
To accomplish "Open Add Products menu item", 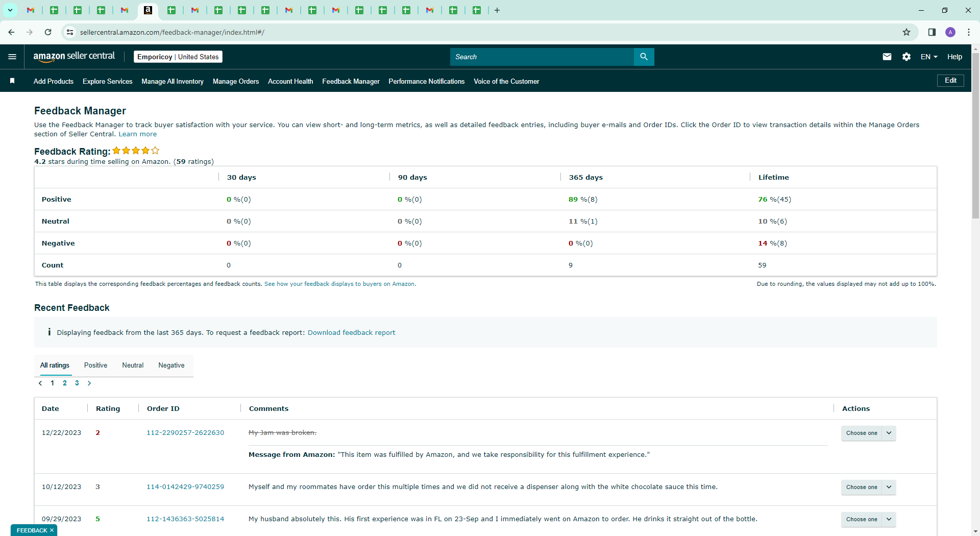I will 54,81.
